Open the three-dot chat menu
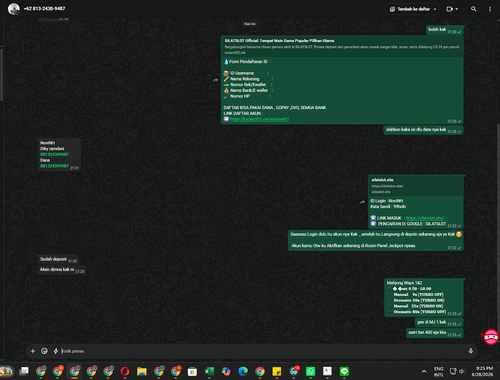The image size is (500, 380). pyautogui.click(x=490, y=9)
